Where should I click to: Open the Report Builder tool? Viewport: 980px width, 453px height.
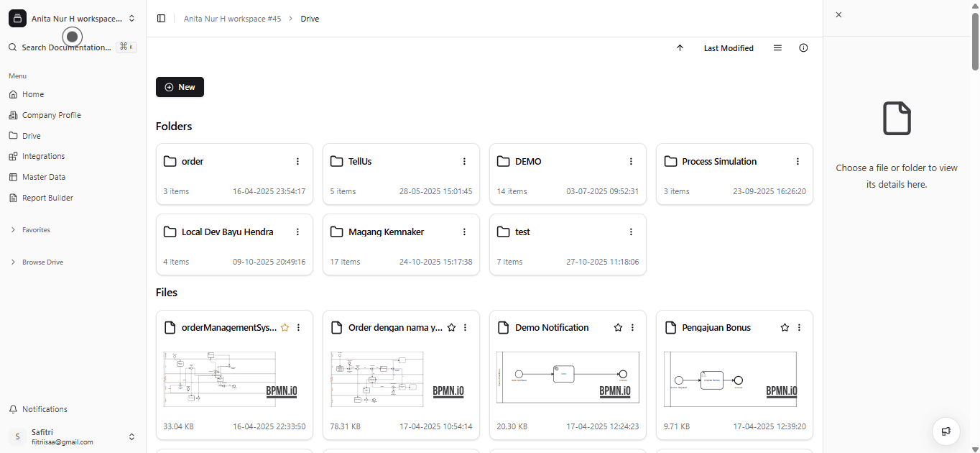click(12, 198)
